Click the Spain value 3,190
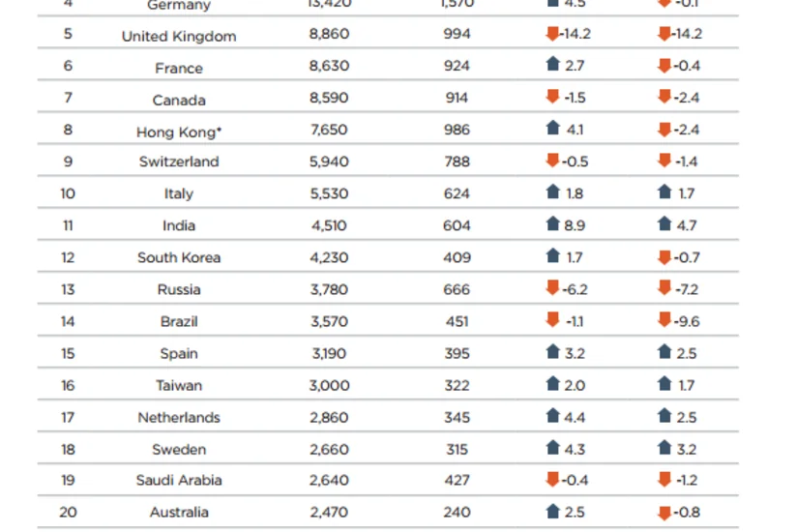 330,354
